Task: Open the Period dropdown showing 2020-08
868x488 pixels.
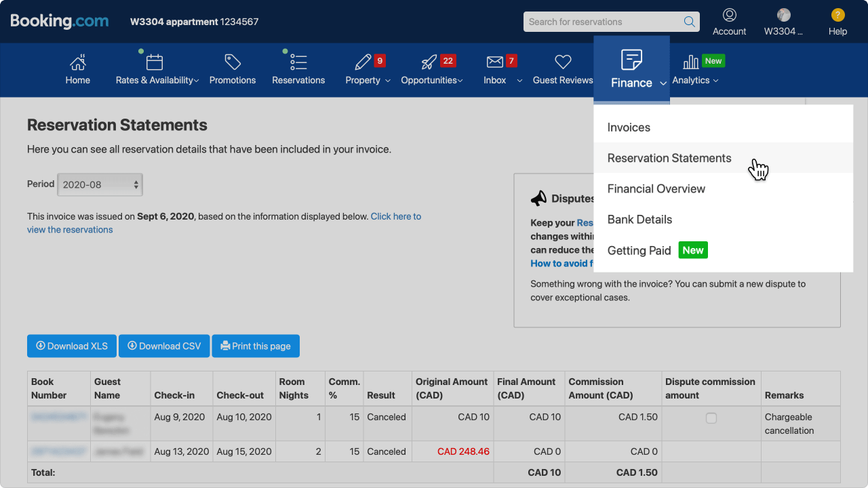Action: [x=100, y=184]
